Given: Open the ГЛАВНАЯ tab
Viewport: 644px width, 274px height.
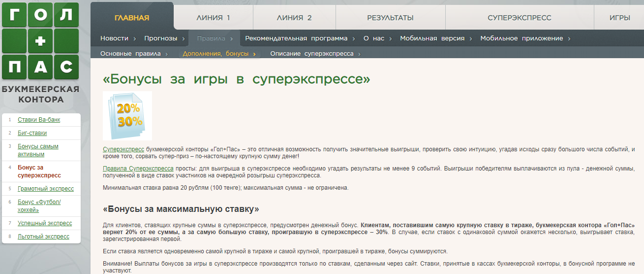Looking at the screenshot, I should pos(132,18).
